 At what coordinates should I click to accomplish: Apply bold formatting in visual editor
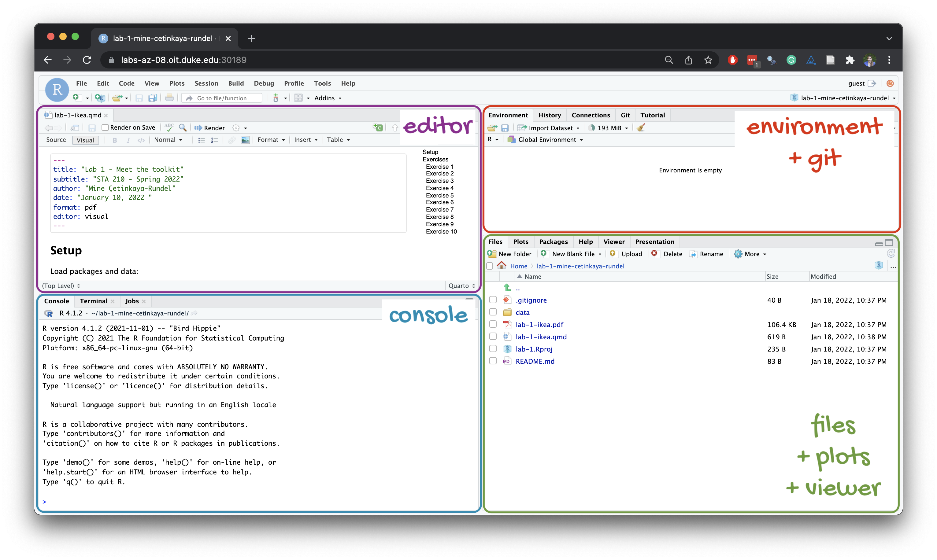coord(114,140)
